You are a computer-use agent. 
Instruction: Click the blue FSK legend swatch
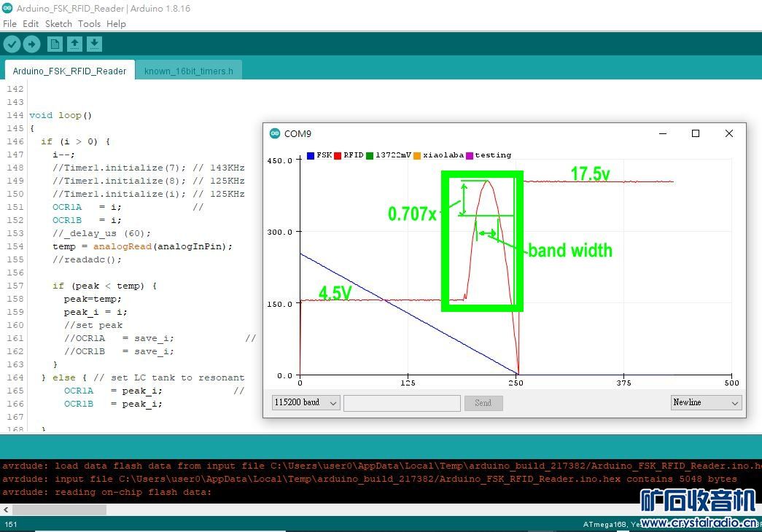click(311, 155)
